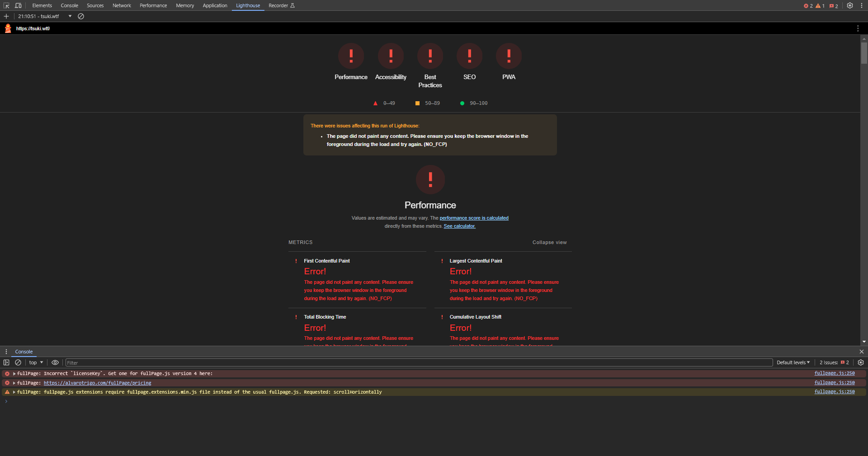Open the Default levels dropdown
The height and width of the screenshot is (456, 868).
[x=793, y=362]
